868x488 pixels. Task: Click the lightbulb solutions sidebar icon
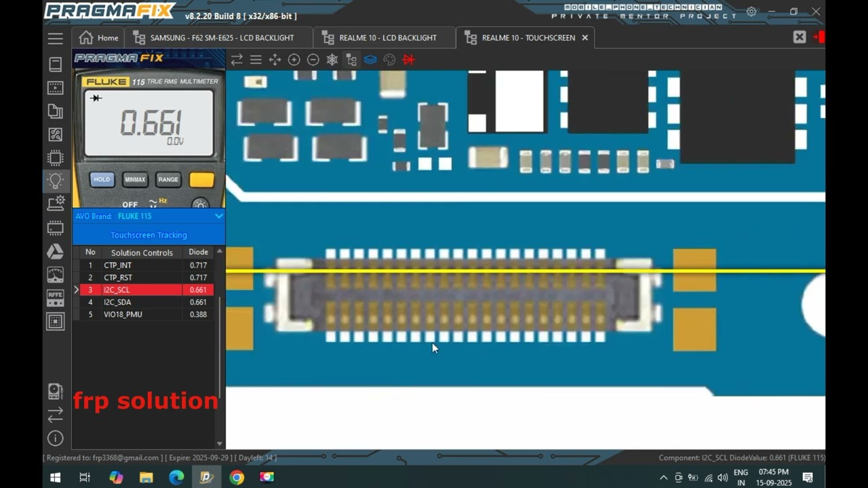click(x=56, y=181)
